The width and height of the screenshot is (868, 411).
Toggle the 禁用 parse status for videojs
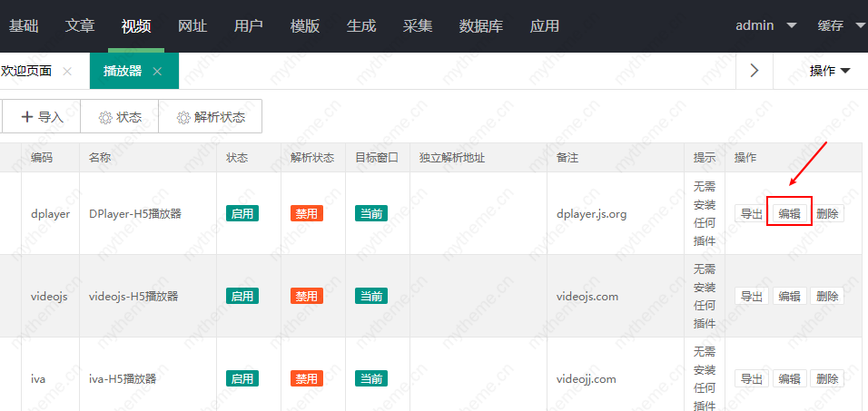[x=307, y=296]
